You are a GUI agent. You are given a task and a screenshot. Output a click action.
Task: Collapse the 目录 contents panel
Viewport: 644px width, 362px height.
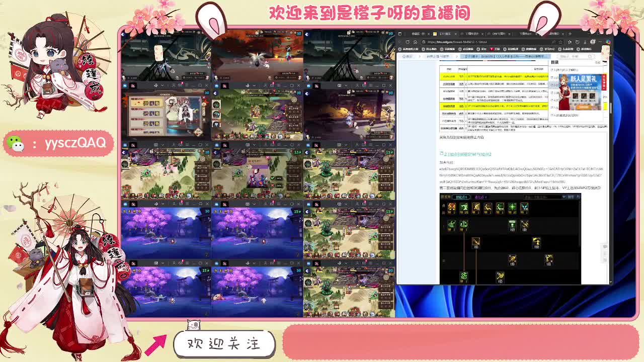point(598,62)
